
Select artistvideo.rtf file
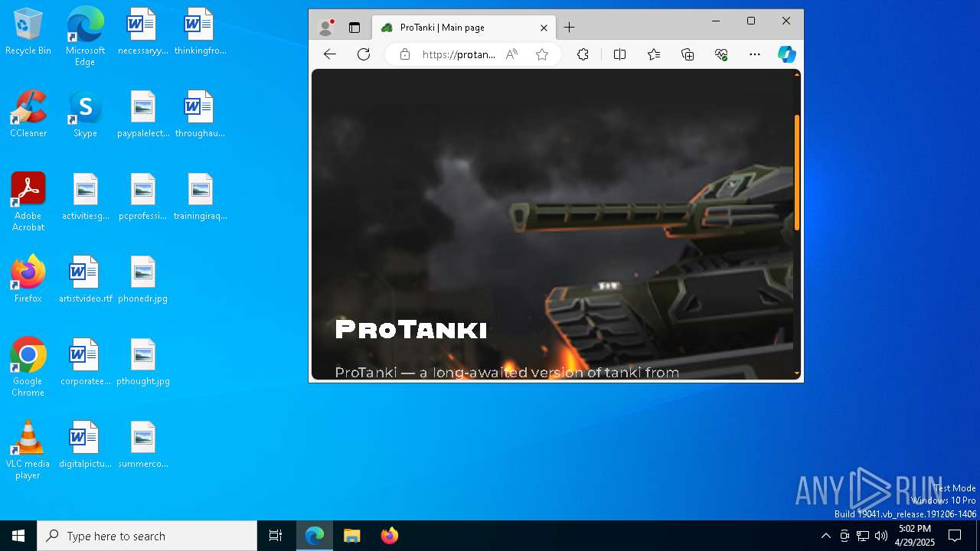(85, 280)
